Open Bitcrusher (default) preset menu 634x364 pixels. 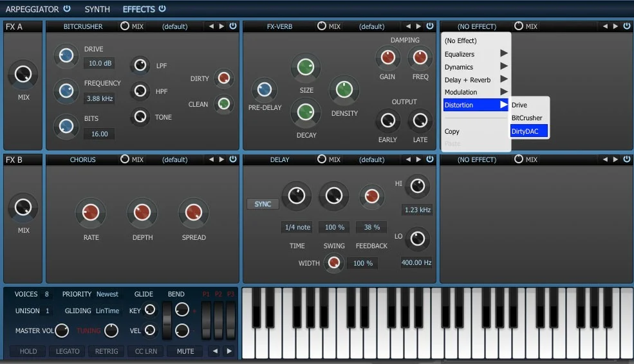(174, 26)
